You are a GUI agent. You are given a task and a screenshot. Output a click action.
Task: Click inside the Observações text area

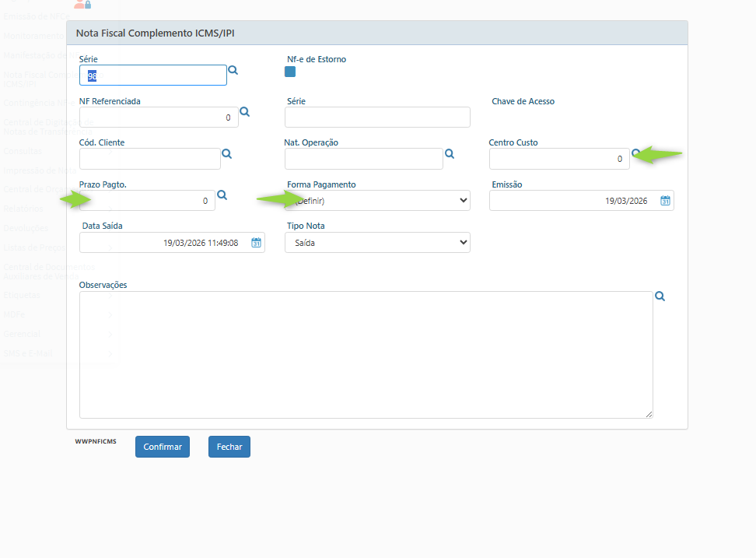click(366, 355)
